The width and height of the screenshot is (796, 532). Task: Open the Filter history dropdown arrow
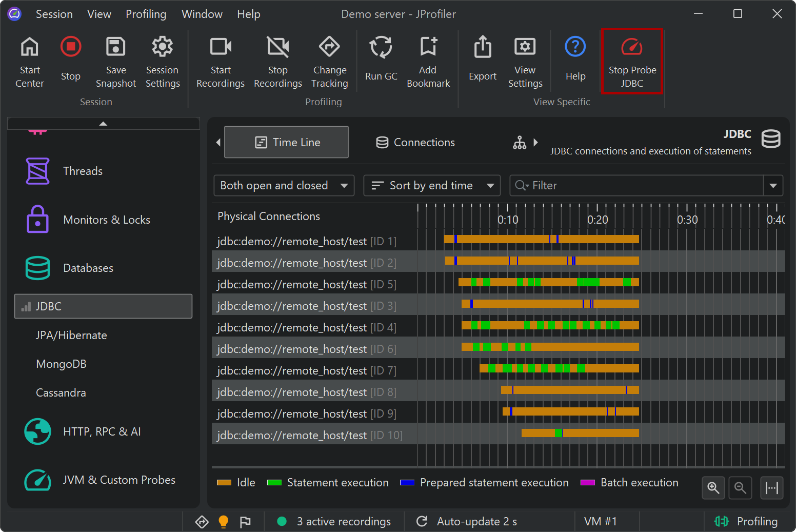pyautogui.click(x=773, y=186)
